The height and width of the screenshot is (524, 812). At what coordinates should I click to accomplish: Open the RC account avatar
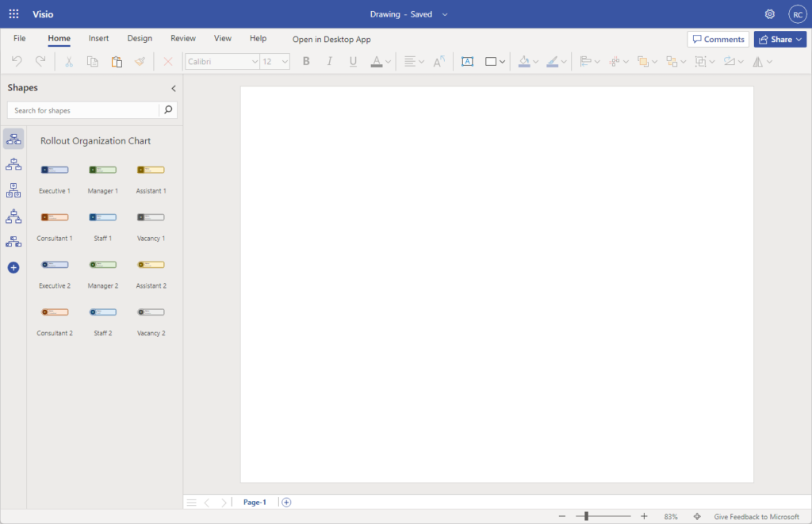(x=798, y=14)
